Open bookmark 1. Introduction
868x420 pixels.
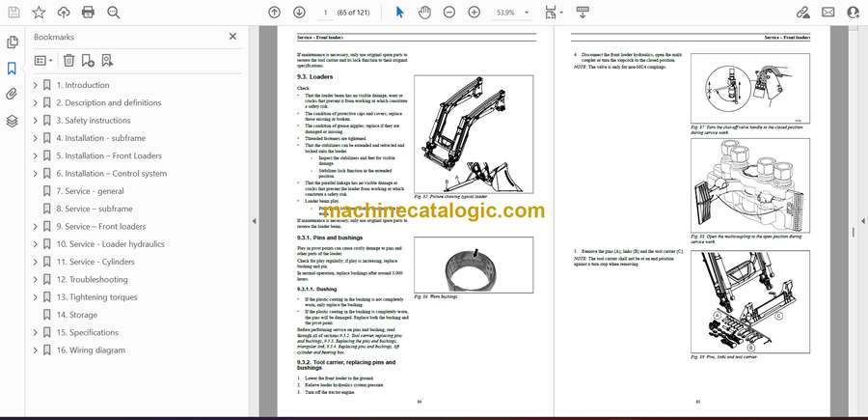83,85
